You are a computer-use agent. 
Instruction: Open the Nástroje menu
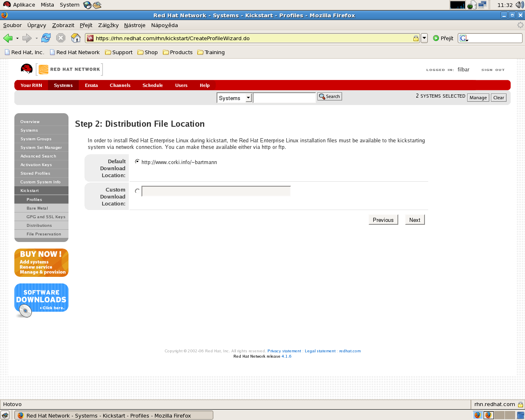pos(135,25)
